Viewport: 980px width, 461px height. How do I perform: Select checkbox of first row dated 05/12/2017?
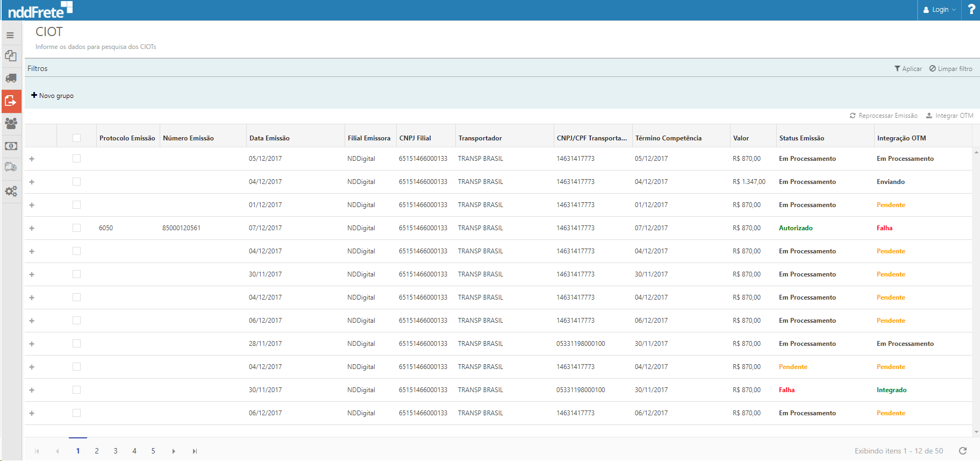click(x=76, y=159)
